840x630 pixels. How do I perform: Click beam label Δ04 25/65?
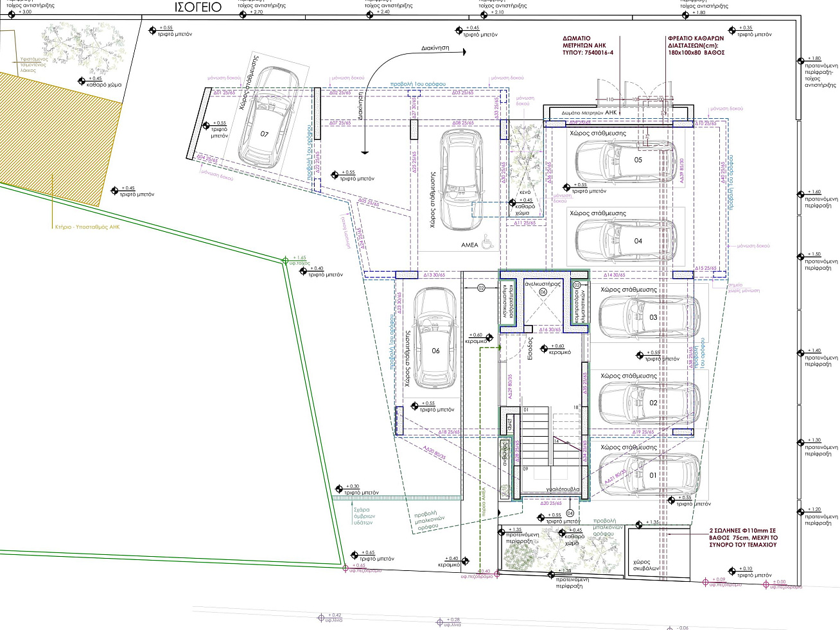tap(207, 159)
